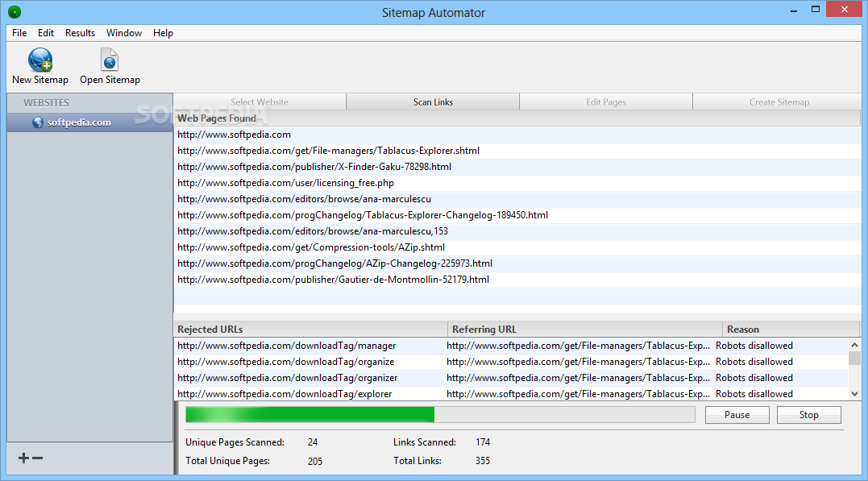Remove website with the minus icon
Viewport: 868px width, 481px height.
37,458
